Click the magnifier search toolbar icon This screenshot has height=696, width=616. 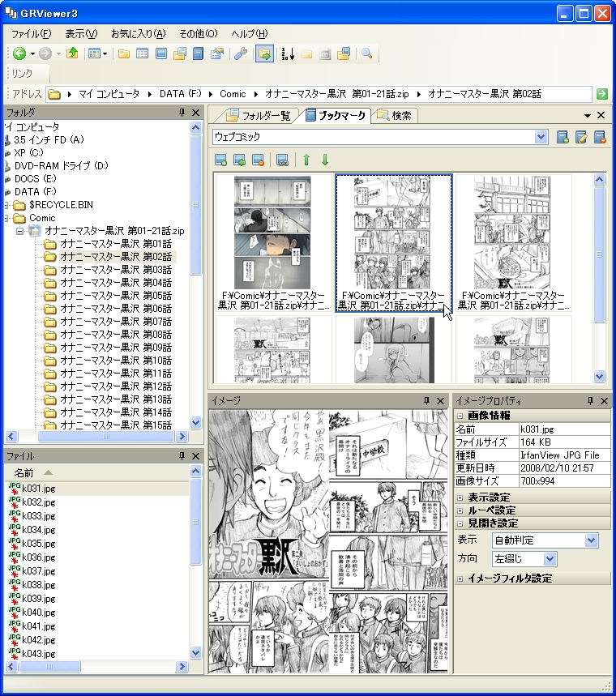pyautogui.click(x=367, y=53)
